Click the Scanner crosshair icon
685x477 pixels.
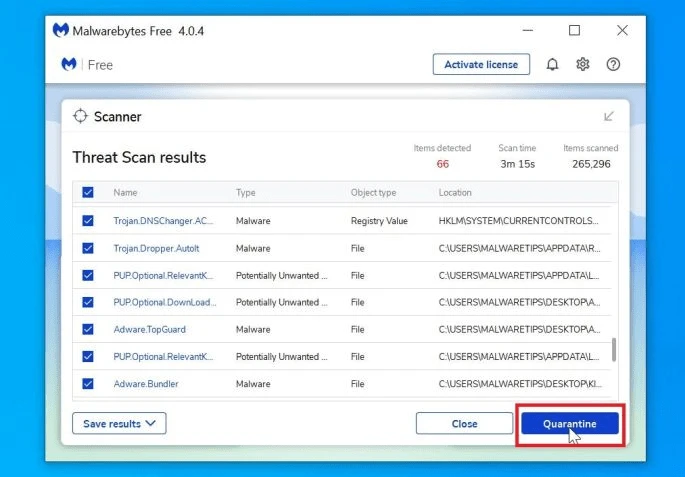click(80, 116)
